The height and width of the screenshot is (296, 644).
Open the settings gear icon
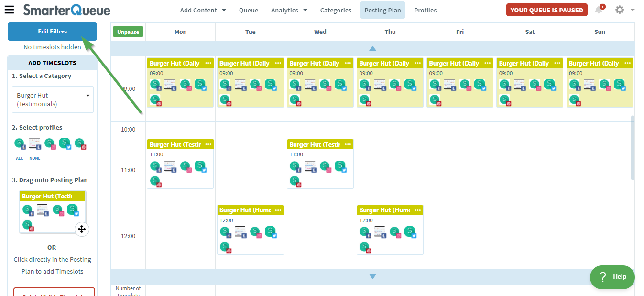point(620,10)
